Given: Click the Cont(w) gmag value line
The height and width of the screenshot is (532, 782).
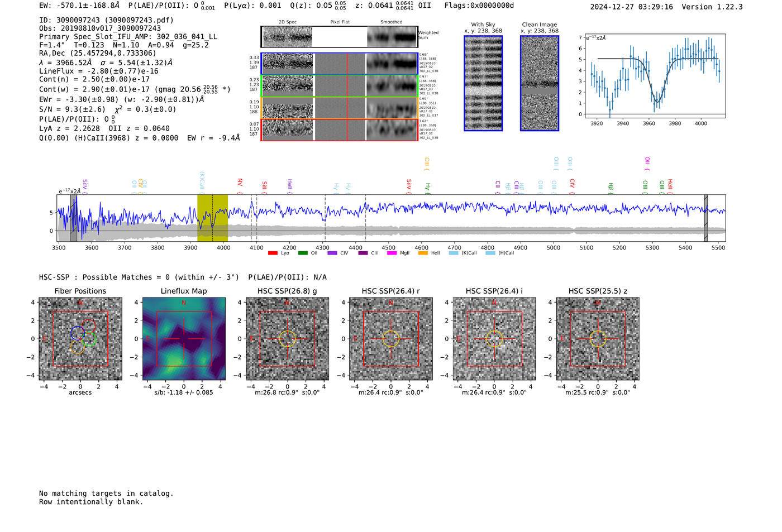Looking at the screenshot, I should click(x=135, y=89).
